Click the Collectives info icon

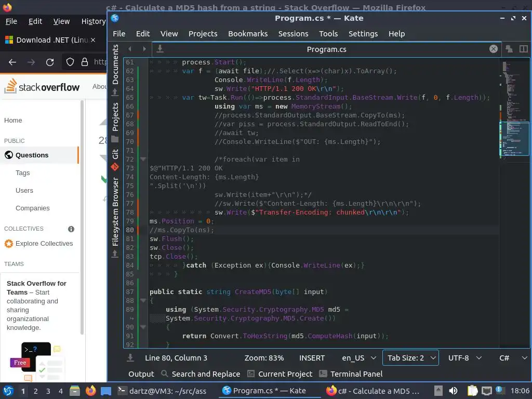click(x=71, y=229)
